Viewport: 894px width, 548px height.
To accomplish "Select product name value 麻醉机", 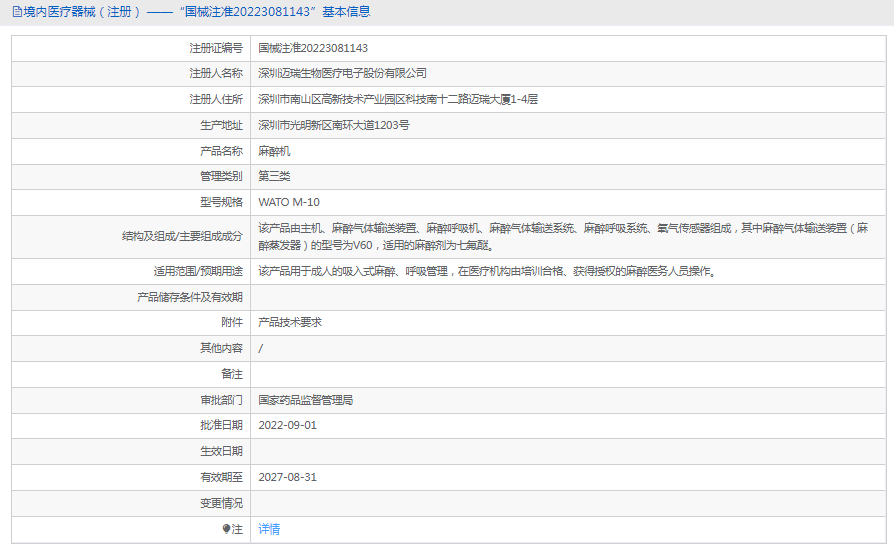I will [x=274, y=152].
